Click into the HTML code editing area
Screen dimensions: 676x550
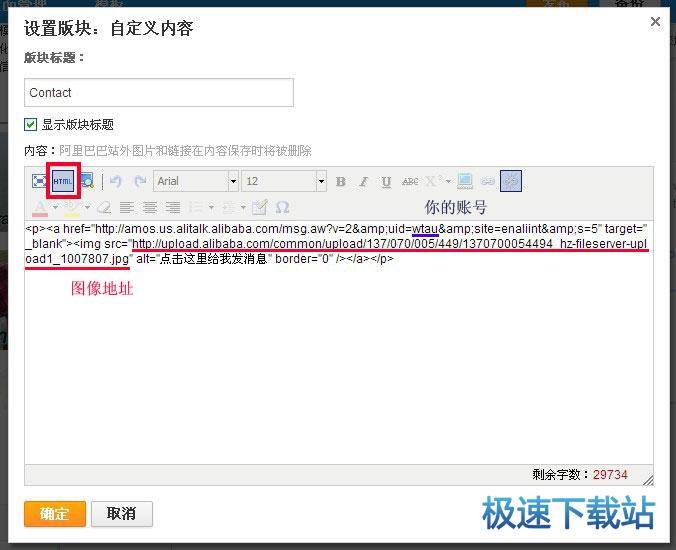click(x=338, y=343)
